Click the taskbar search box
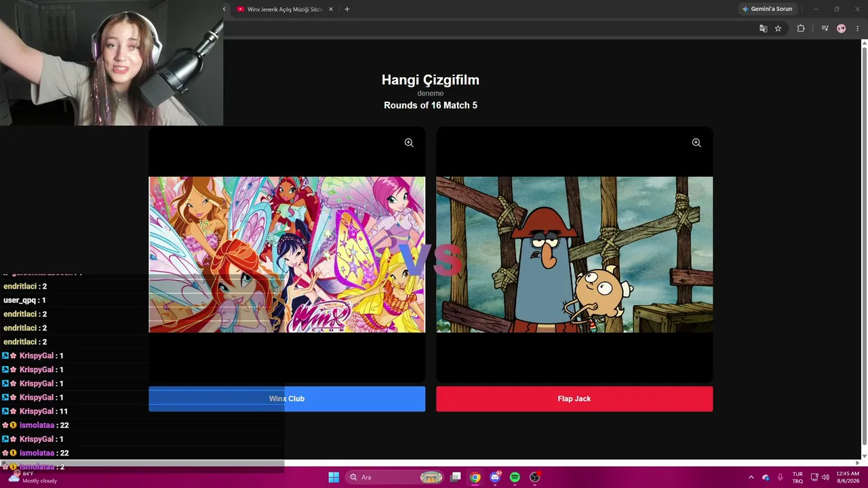 [x=395, y=477]
